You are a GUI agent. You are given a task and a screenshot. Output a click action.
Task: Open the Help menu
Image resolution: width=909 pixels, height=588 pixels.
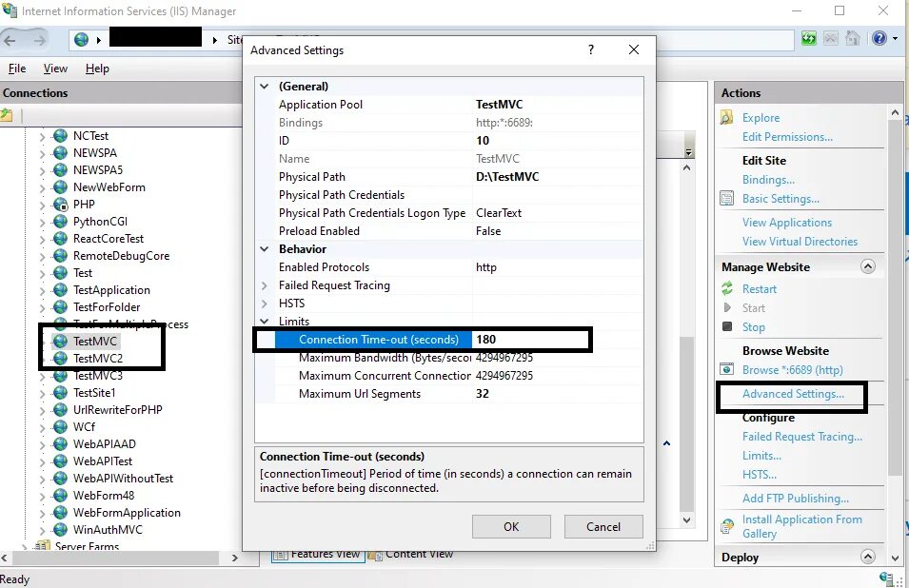(x=97, y=69)
